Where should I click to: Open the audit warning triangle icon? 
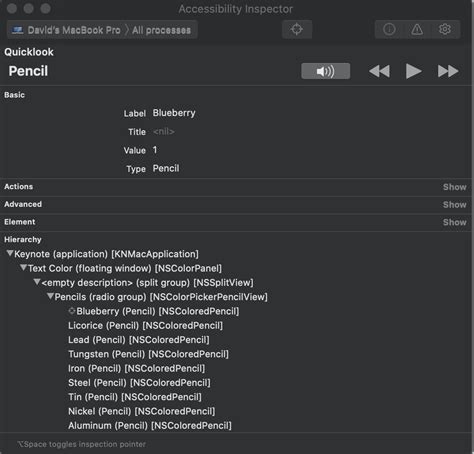[x=417, y=29]
